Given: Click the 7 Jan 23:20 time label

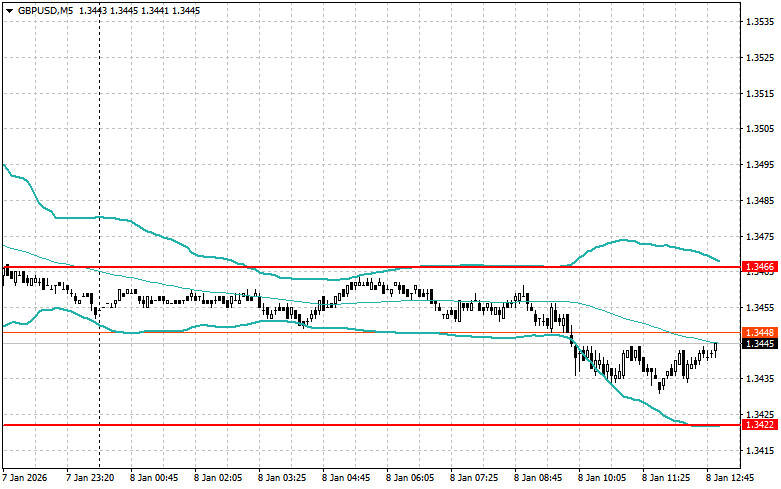Looking at the screenshot, I should coord(89,478).
